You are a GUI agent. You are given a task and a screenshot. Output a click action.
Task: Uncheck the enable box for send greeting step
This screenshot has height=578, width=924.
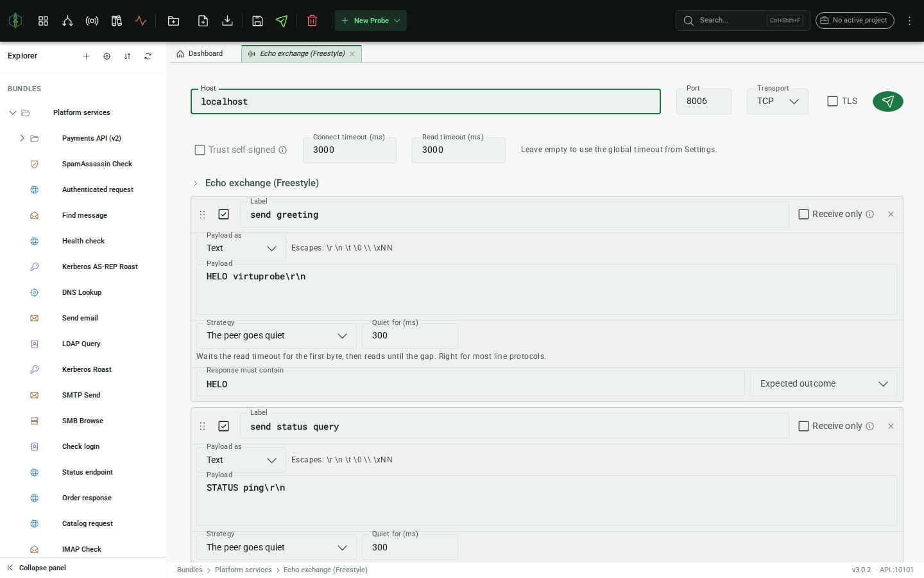click(223, 214)
